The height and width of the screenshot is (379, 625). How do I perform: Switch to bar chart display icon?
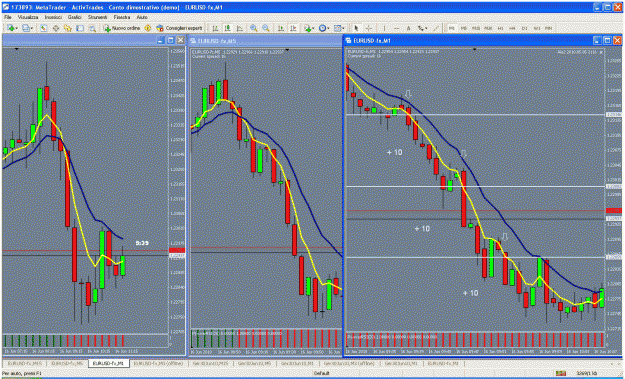[215, 28]
